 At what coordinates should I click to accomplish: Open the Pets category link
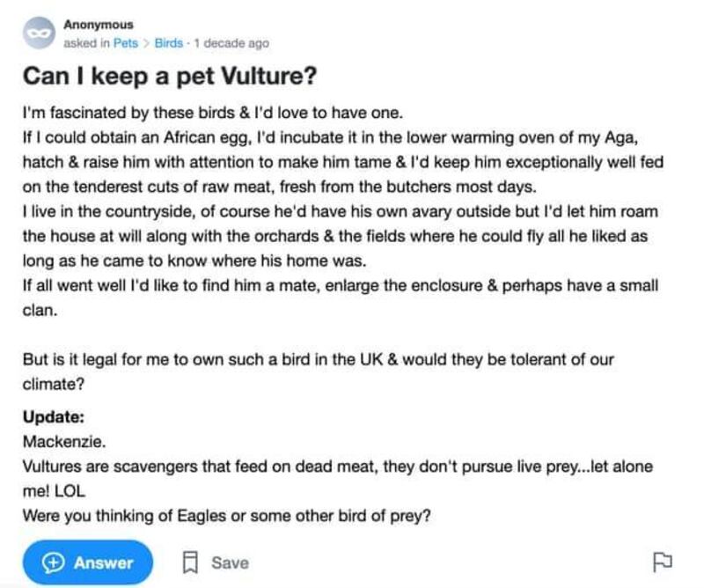point(126,43)
